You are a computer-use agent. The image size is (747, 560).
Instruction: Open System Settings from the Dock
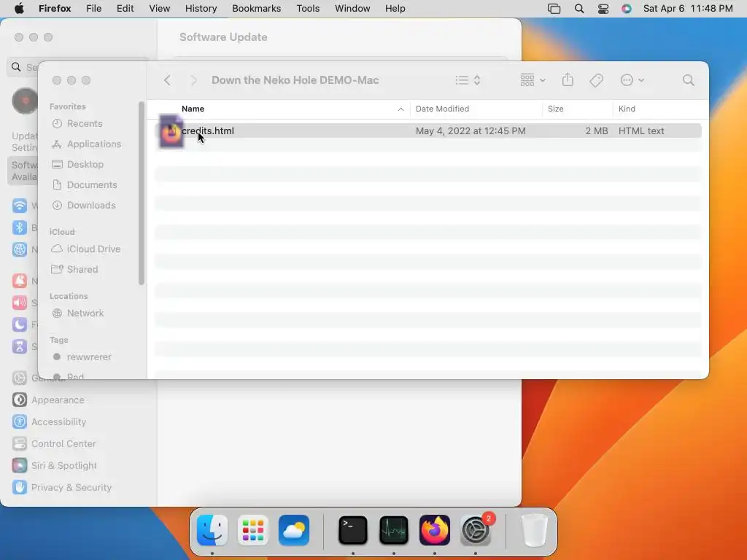(476, 530)
